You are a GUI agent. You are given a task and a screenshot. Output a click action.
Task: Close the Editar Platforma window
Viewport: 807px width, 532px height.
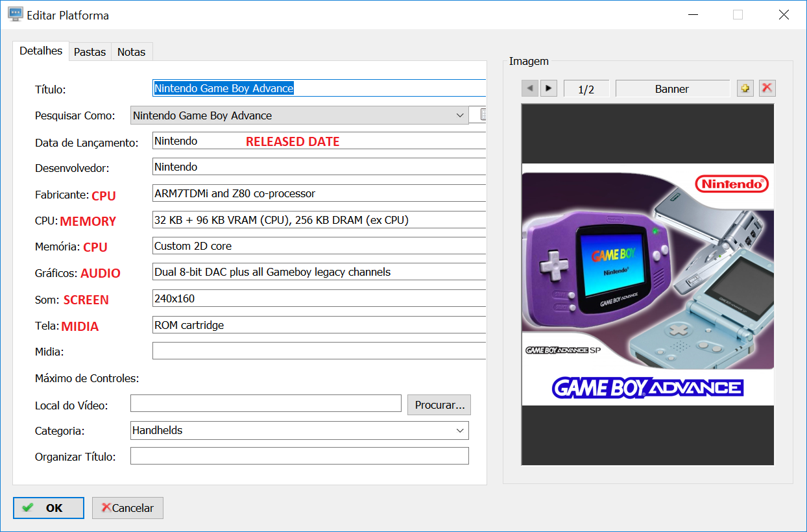[784, 15]
